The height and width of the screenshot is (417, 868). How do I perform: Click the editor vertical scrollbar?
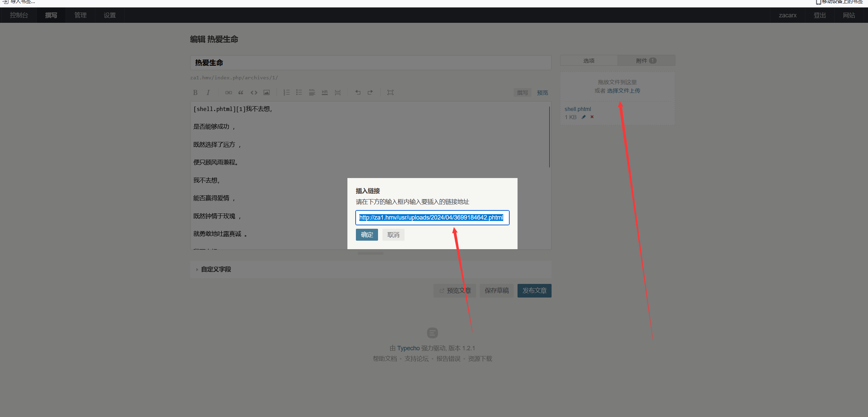[x=549, y=137]
